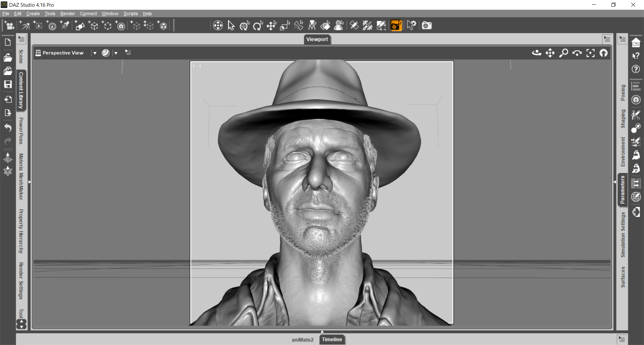Create a new group node
644x345 pixels.
coord(107,25)
